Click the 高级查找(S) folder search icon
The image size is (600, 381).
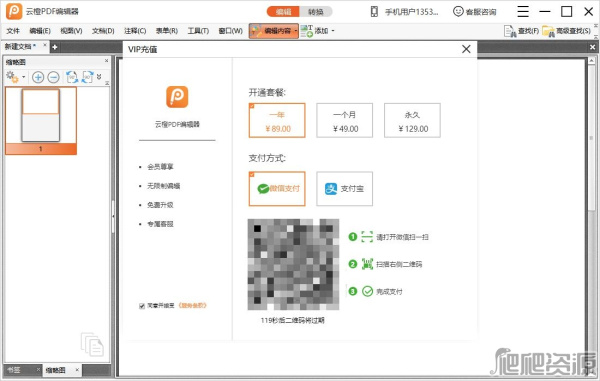(x=548, y=31)
